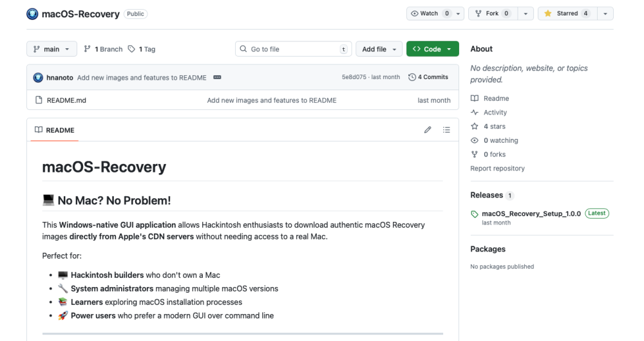Click the Hackintosh builders bullet text
This screenshot has width=644, height=341.
[x=146, y=275]
